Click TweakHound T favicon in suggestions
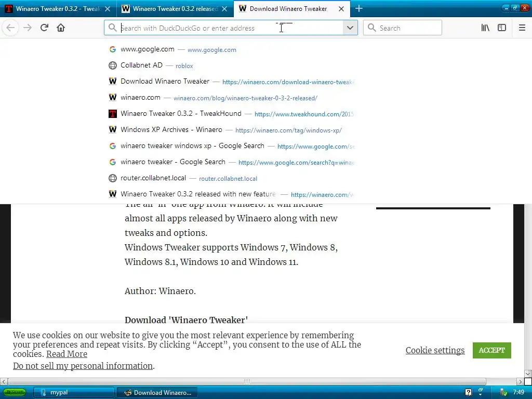The image size is (532, 399). pyautogui.click(x=113, y=114)
